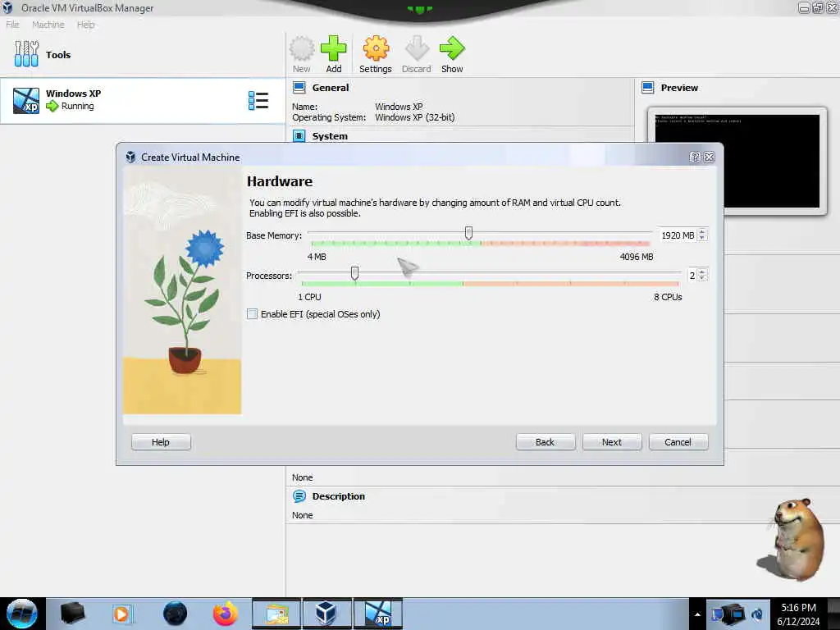Image resolution: width=840 pixels, height=630 pixels.
Task: Click the media player taskbar icon
Action: tap(121, 614)
